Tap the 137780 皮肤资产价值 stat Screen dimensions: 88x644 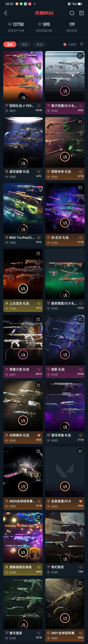click(16, 27)
